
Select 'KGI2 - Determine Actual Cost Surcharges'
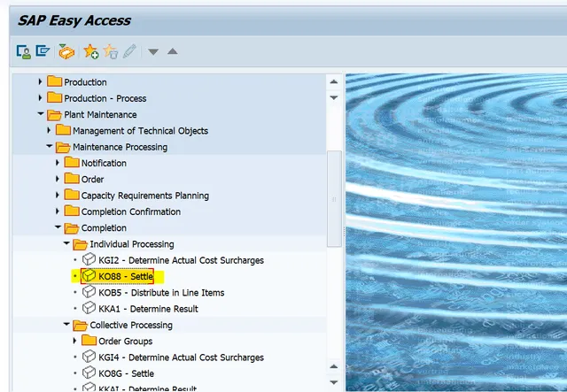coord(181,260)
